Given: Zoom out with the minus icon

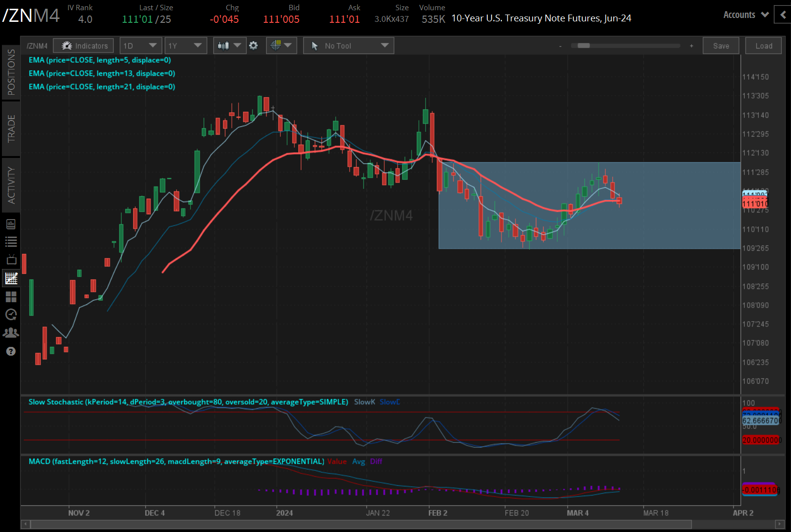Looking at the screenshot, I should [560, 46].
